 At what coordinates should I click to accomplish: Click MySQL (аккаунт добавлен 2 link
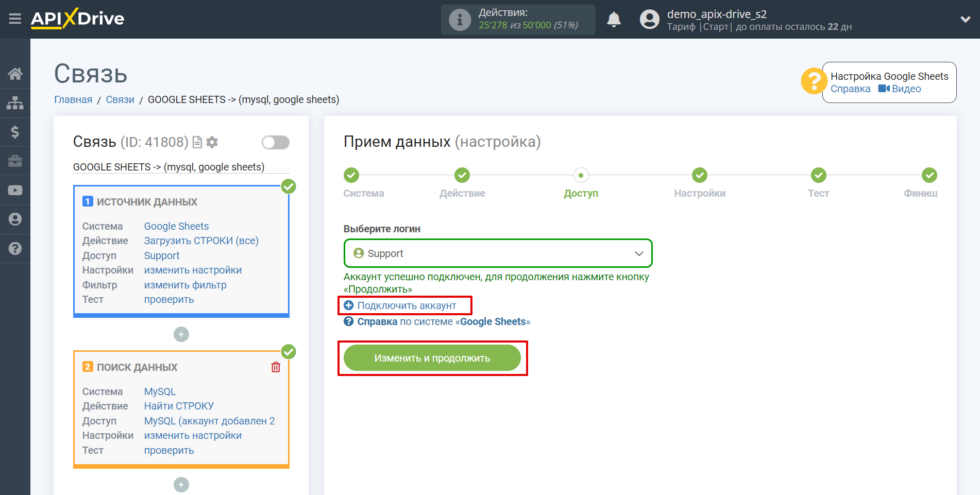click(209, 421)
